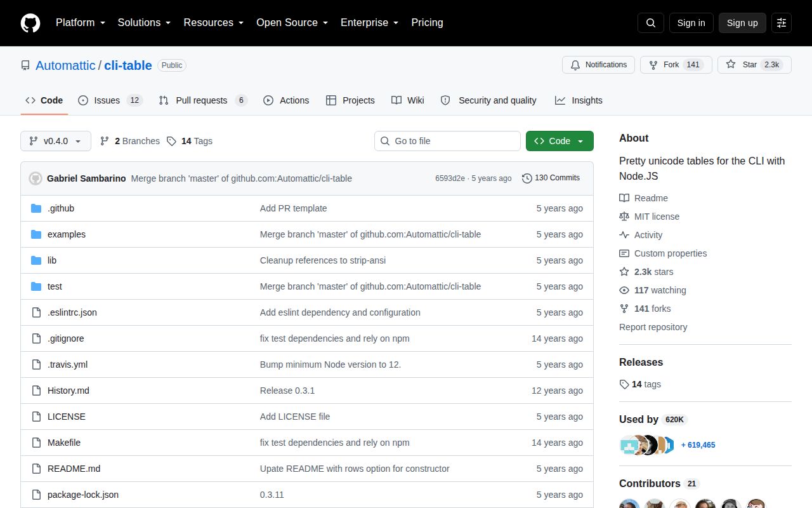Open Report repository link

[653, 327]
